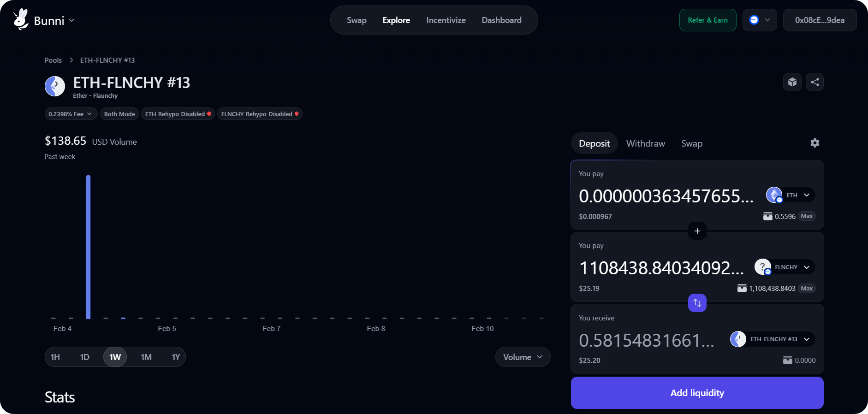Select the 1H chart timeframe
868x414 pixels.
pos(55,357)
